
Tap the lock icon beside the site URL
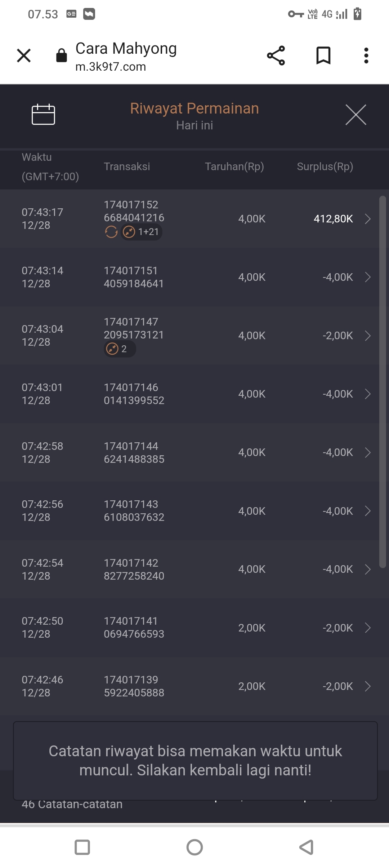[62, 56]
